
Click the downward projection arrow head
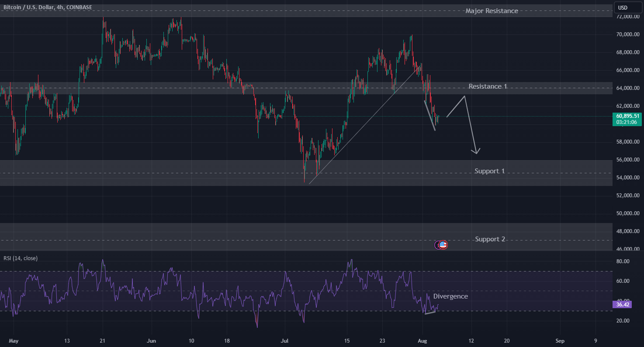(x=476, y=151)
